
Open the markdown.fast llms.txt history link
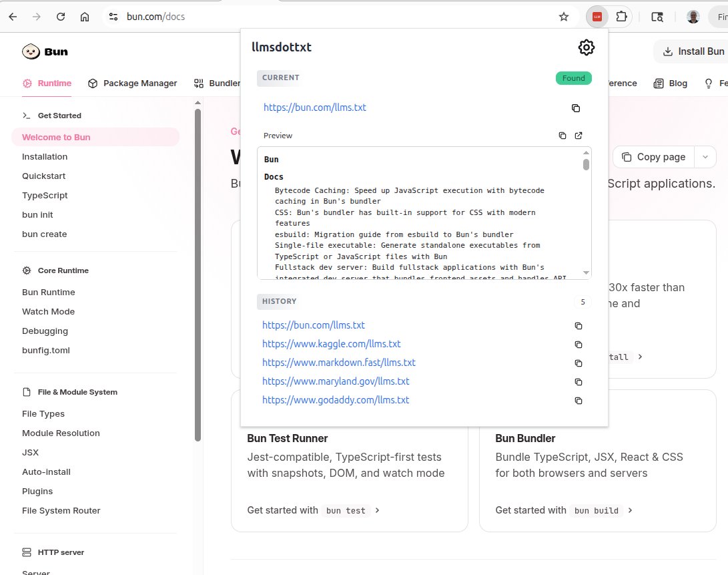click(x=339, y=363)
